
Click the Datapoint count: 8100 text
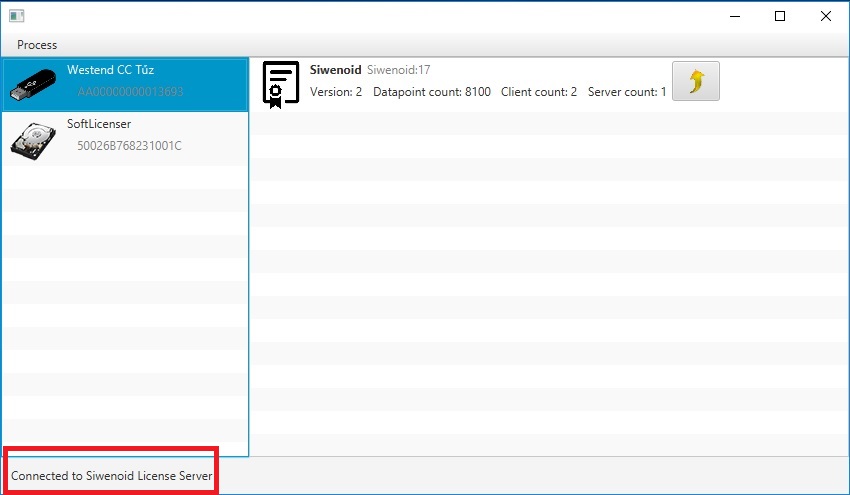(432, 92)
